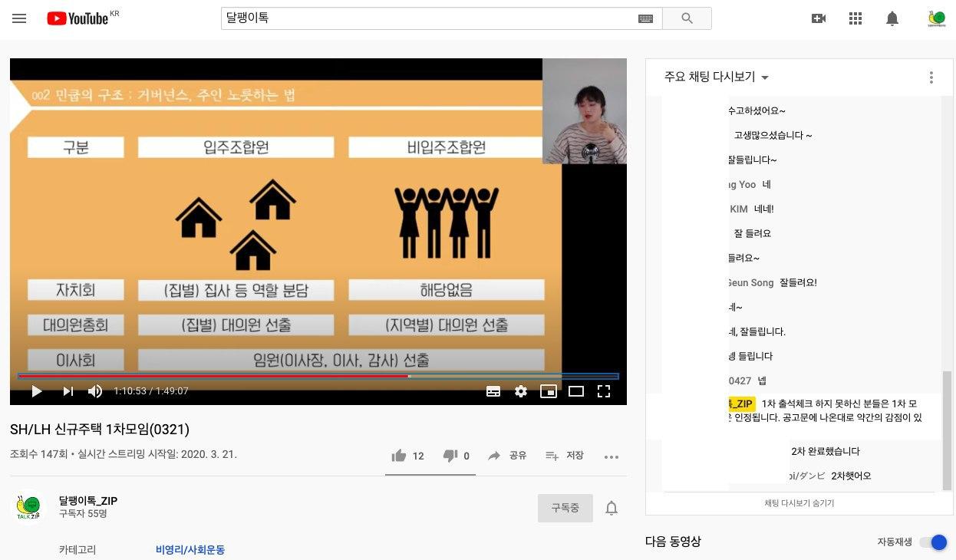Toggle theater mode

pyautogui.click(x=576, y=391)
